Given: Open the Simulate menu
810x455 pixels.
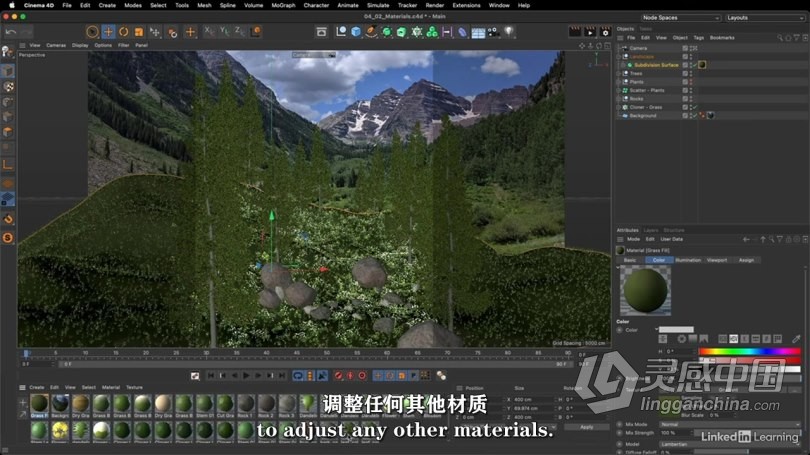Looking at the screenshot, I should tap(378, 5).
